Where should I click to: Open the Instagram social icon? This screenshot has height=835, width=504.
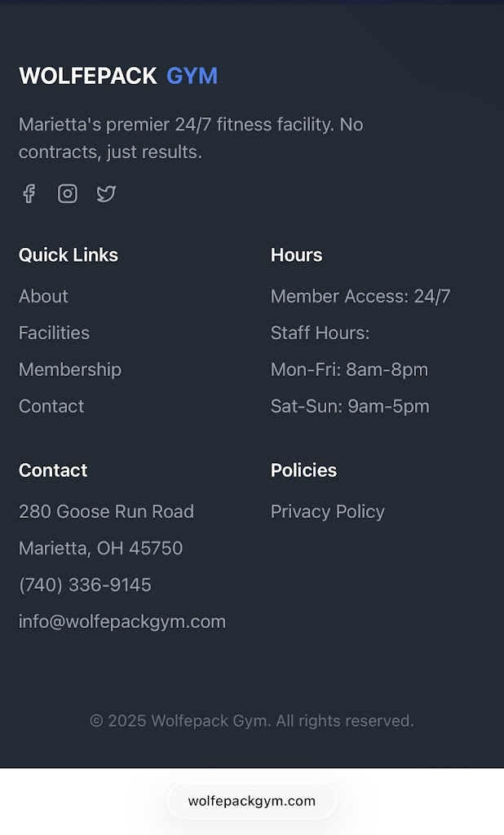[68, 193]
